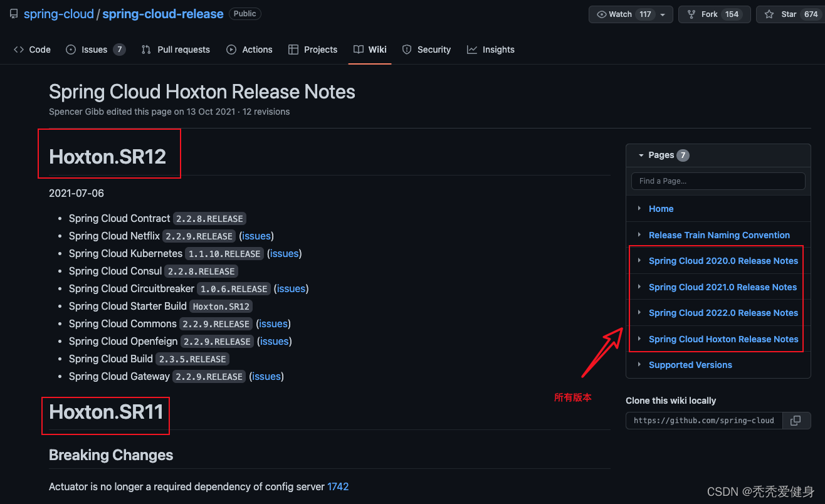Open Spring Cloud Netflix issues link

256,236
